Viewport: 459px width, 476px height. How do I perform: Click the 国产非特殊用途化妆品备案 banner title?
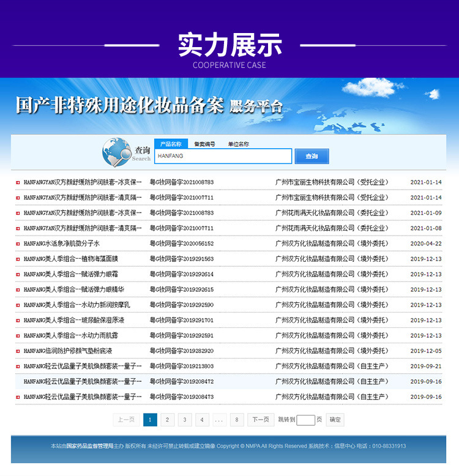pyautogui.click(x=119, y=105)
